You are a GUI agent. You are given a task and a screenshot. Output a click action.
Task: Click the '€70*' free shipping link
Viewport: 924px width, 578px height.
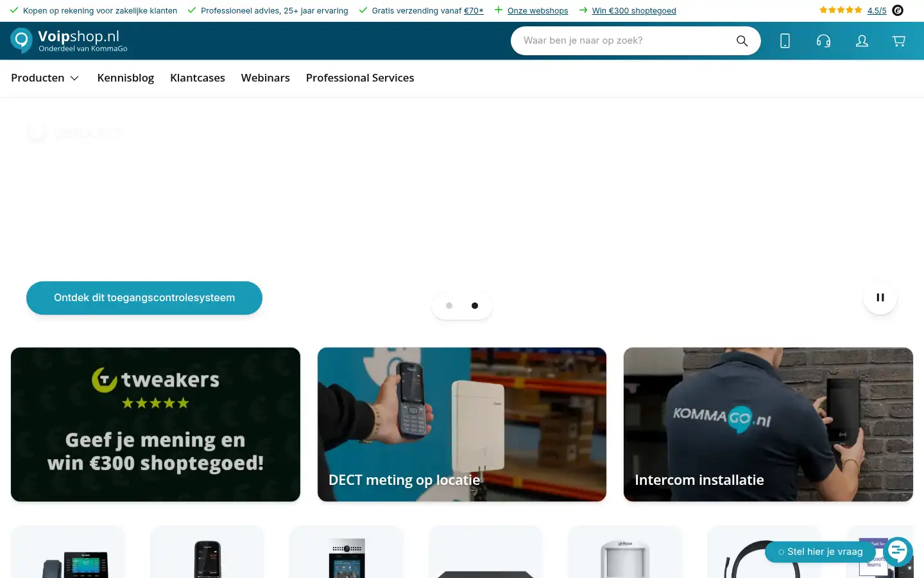tap(474, 11)
